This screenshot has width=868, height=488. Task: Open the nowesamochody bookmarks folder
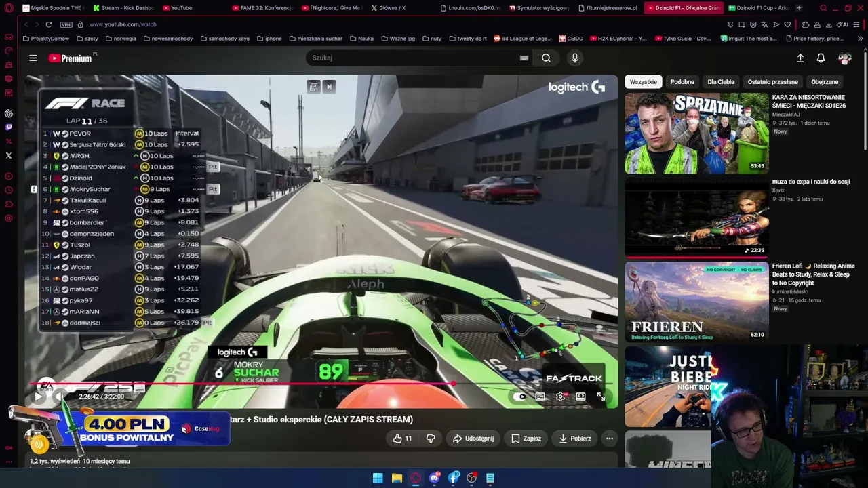(168, 39)
